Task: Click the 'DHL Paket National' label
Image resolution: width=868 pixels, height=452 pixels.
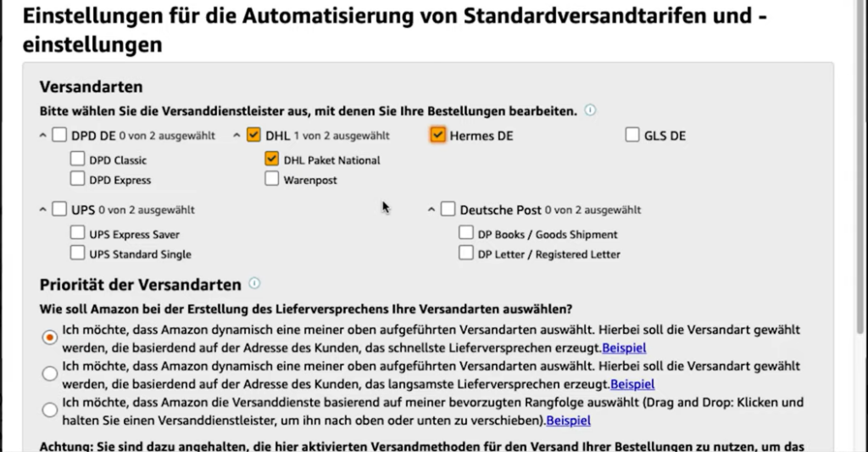Action: [331, 160]
